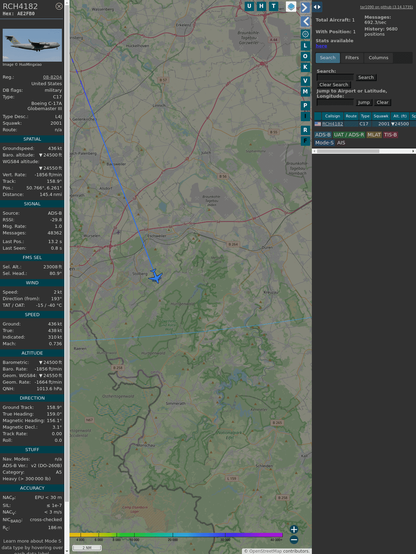This screenshot has width=416, height=554.
Task: Click the U map toggle button
Action: [249, 6]
